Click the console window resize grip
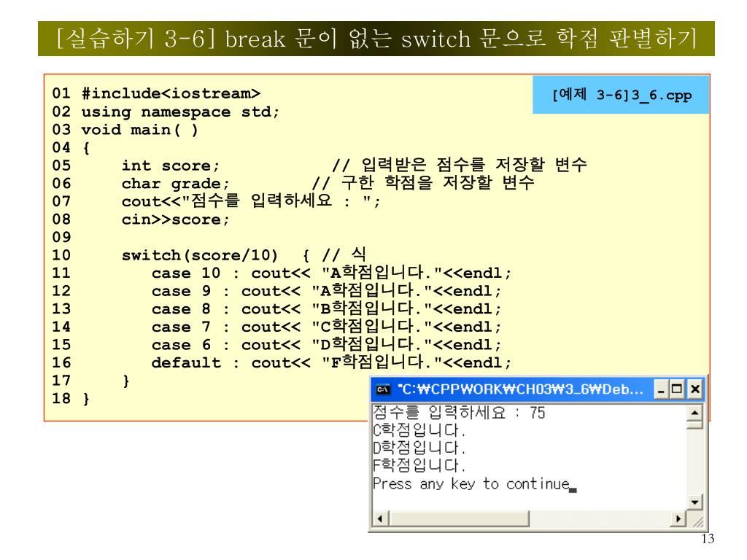 pos(697,522)
